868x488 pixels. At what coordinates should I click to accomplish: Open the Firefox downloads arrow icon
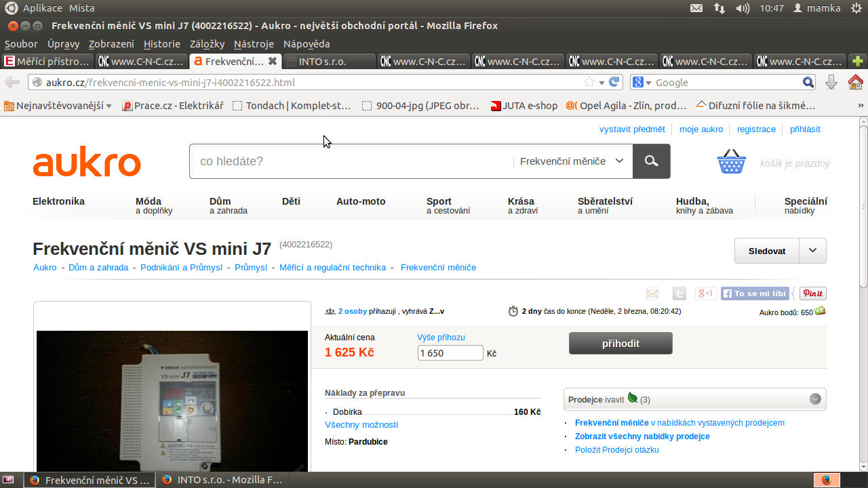(831, 82)
